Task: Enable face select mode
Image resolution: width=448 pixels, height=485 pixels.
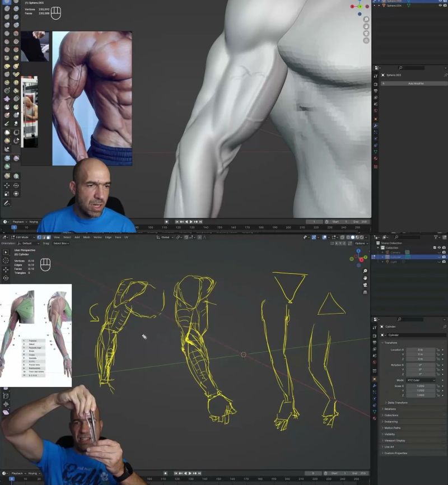Action: [x=48, y=237]
